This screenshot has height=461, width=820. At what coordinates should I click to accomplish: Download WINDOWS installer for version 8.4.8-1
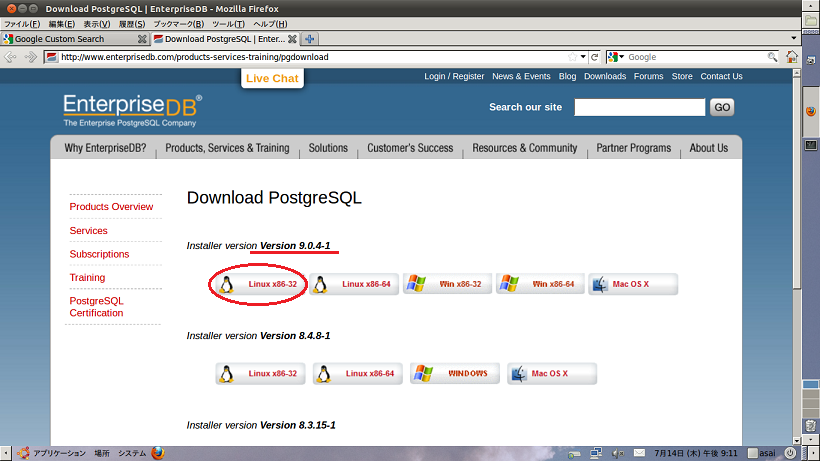455,374
